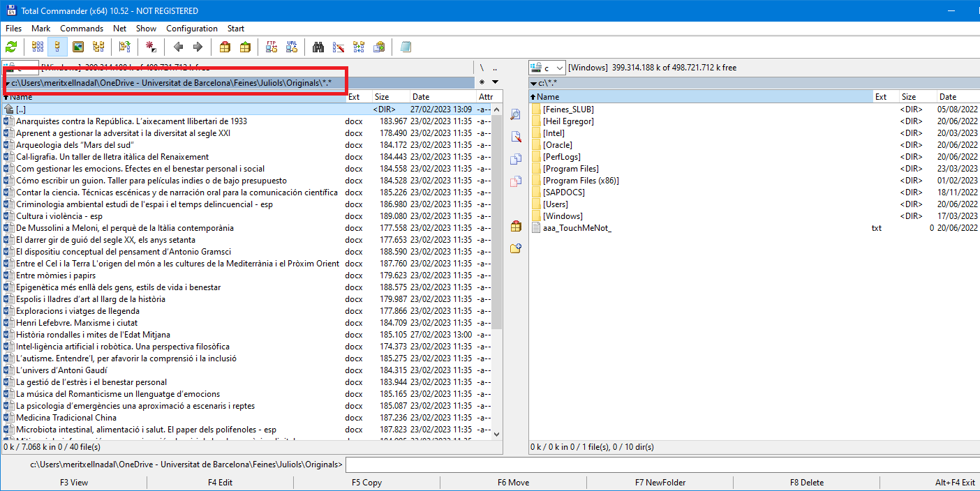Toggle the Tree view toolbar button
This screenshot has height=491, width=980.
tap(98, 47)
